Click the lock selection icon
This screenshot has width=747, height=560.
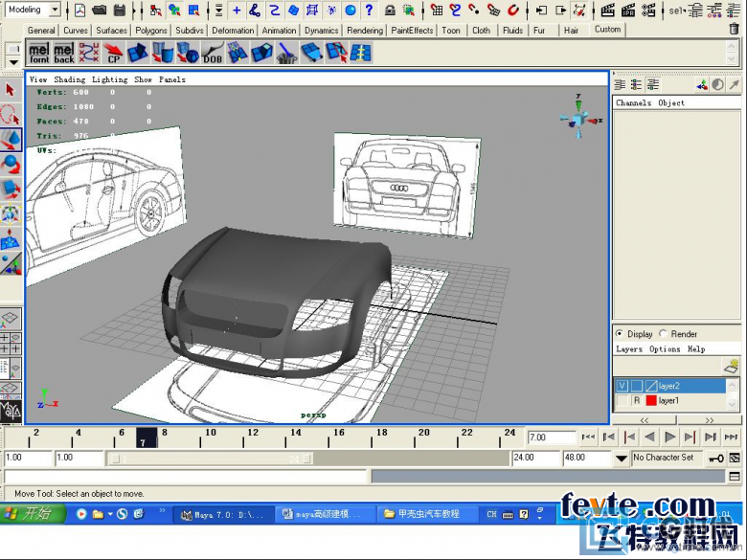[390, 10]
